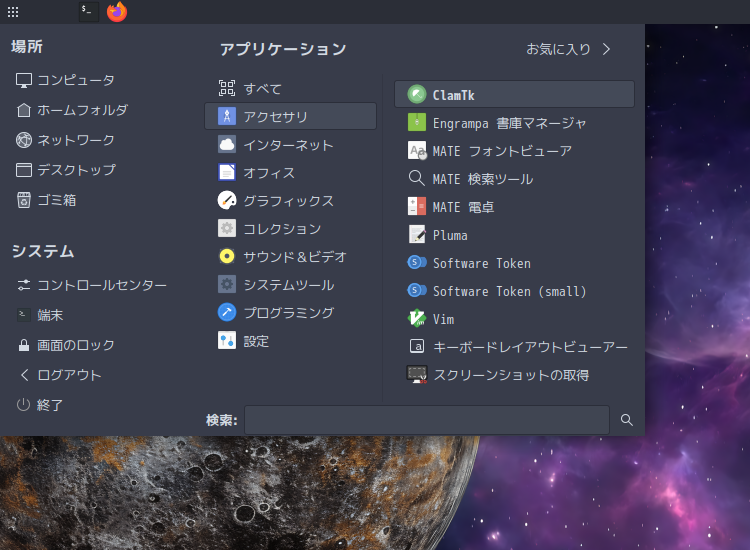Click ホームフォルダ label

[x=83, y=110]
